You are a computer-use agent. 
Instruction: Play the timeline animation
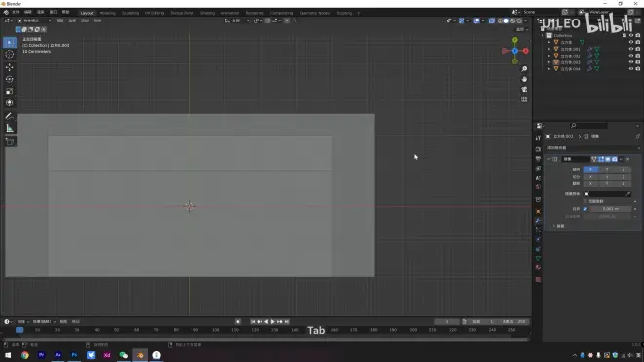[x=273, y=322]
